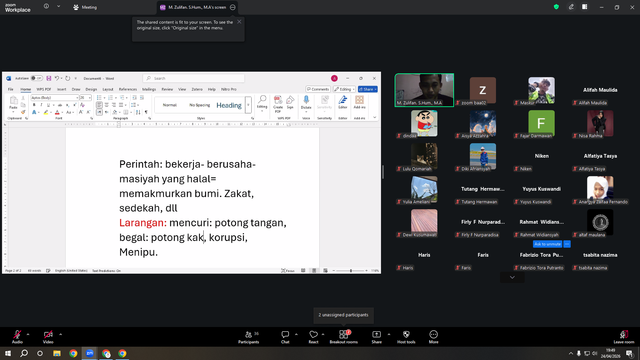Click Ask to unmute button

coord(547,244)
